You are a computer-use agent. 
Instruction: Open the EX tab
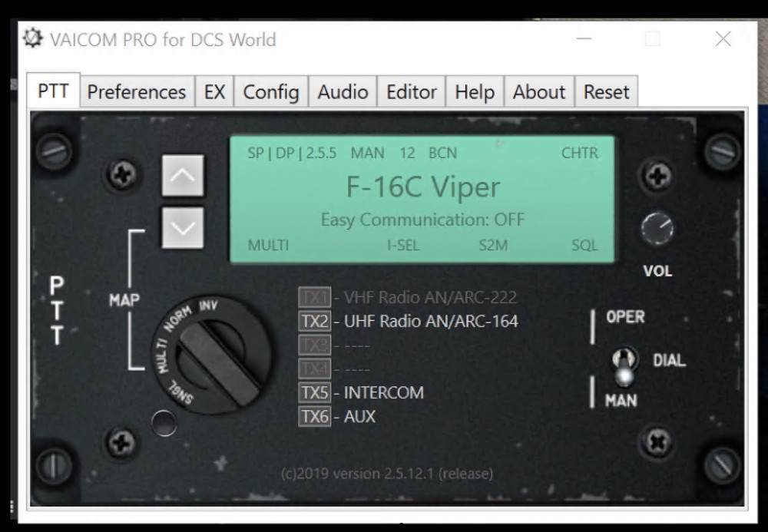[214, 91]
